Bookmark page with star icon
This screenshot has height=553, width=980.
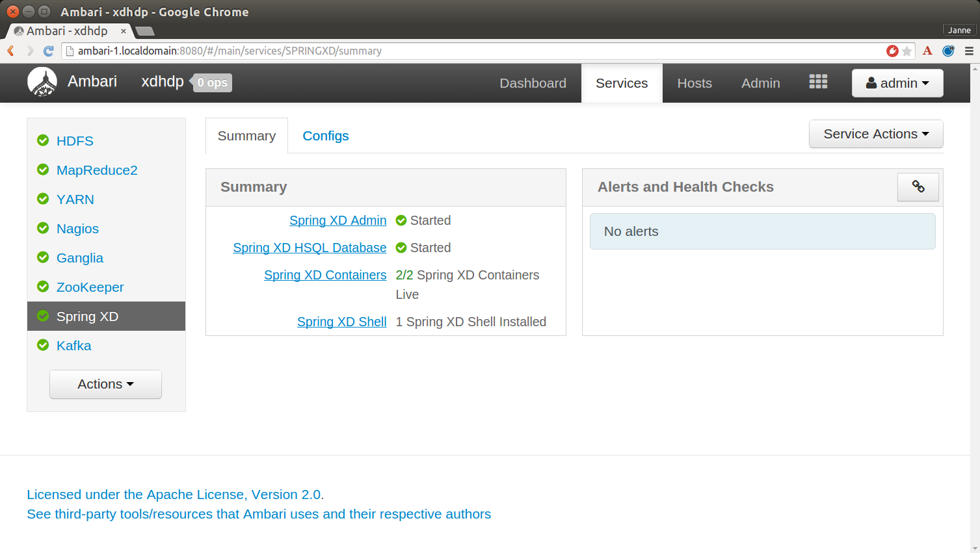907,51
